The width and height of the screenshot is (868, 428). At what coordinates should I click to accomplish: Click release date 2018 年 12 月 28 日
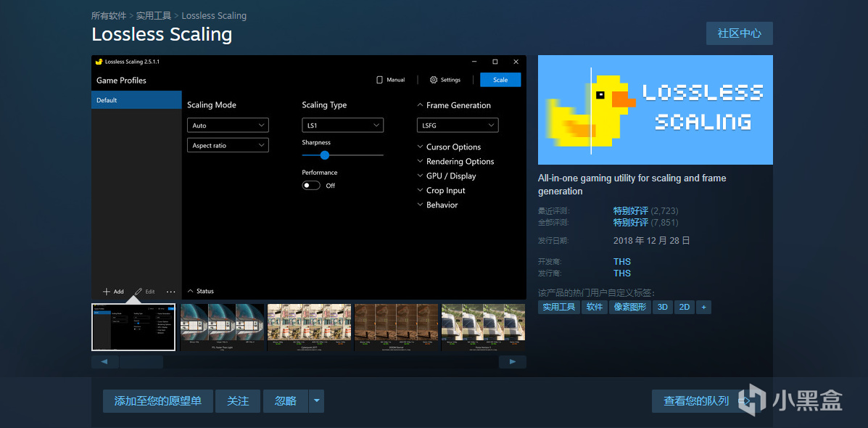652,241
